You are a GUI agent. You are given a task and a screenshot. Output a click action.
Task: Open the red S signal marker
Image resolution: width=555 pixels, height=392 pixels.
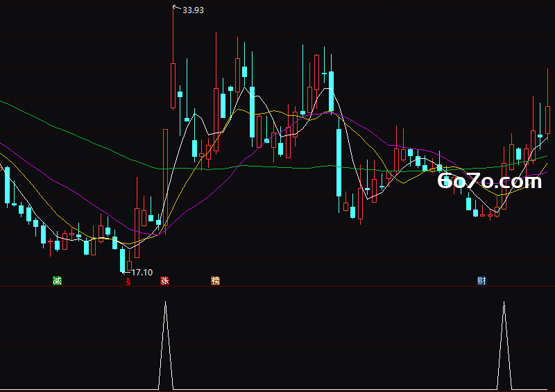click(x=128, y=282)
